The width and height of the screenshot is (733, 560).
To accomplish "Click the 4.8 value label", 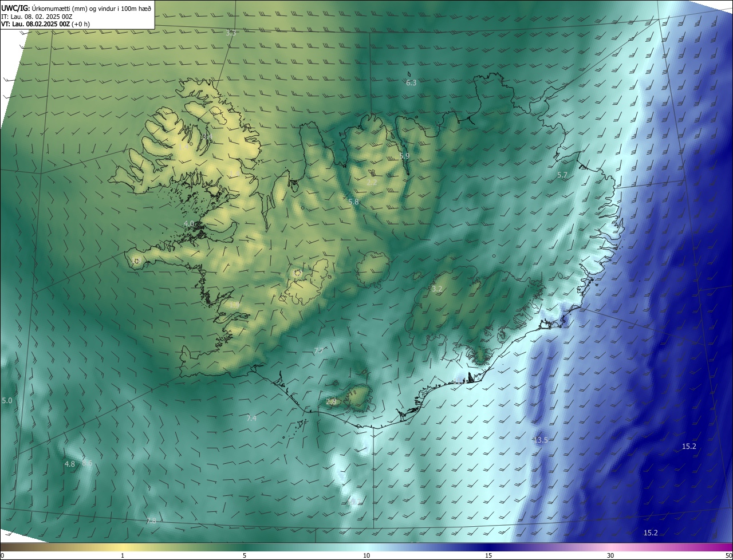I will coord(70,464).
